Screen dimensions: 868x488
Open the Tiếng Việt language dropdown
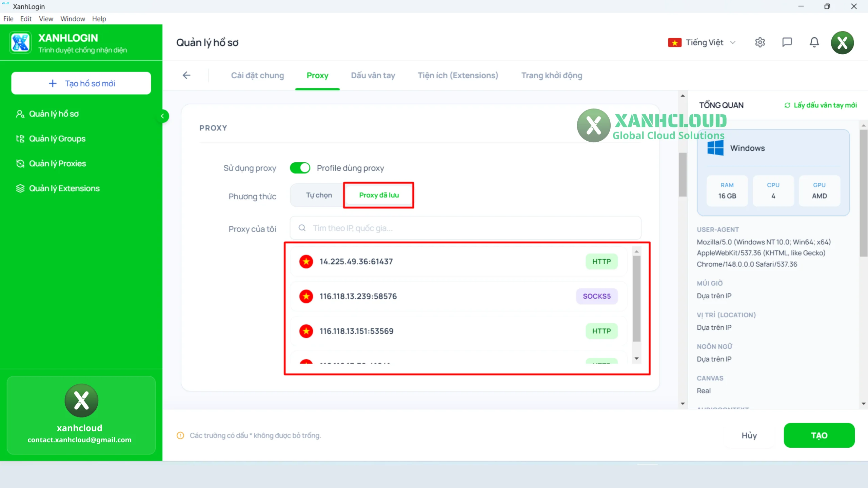702,43
